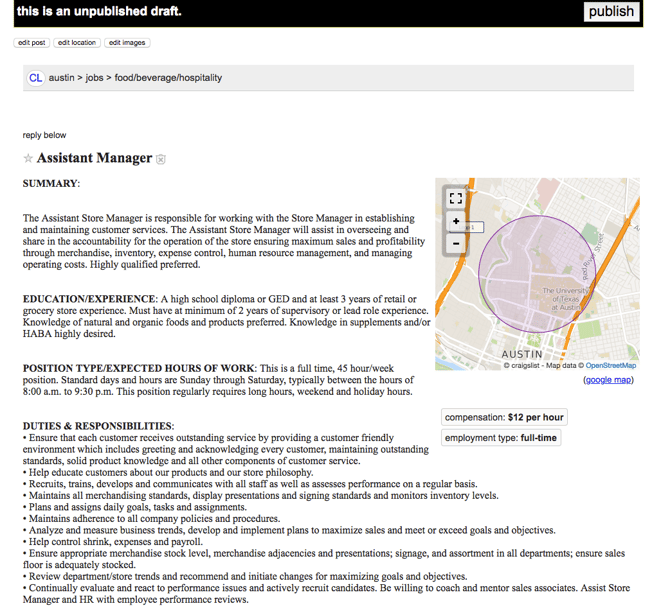Zoom out on the map

point(455,243)
